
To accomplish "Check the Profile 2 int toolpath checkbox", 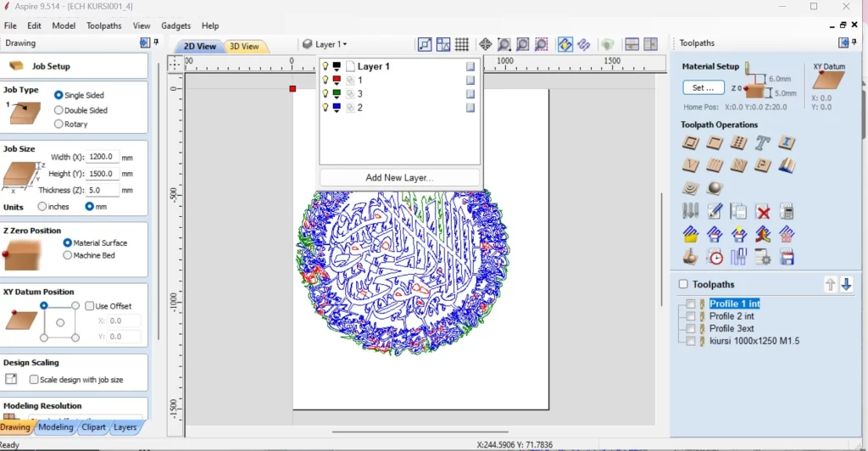I will tap(690, 316).
